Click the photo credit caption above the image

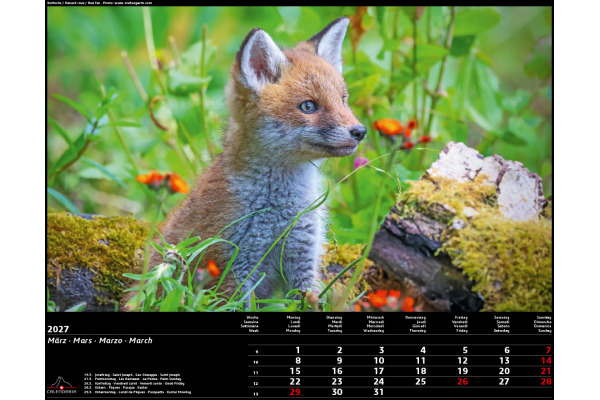pos(99,3)
